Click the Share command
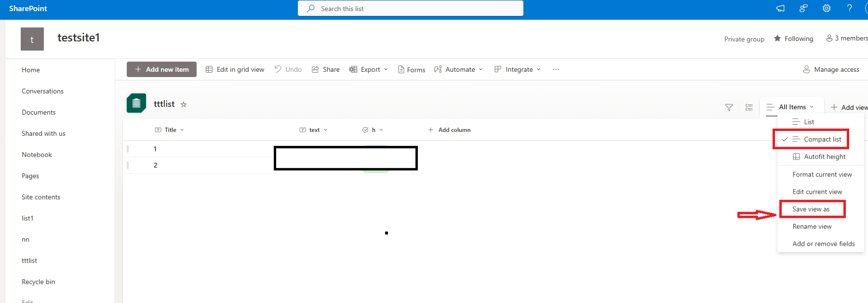 (326, 69)
